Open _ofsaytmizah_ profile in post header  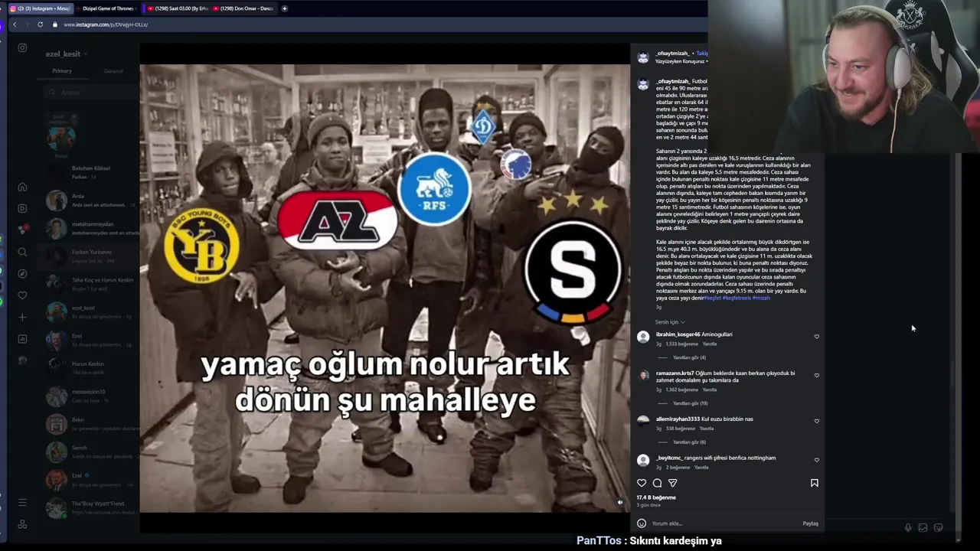coord(674,54)
